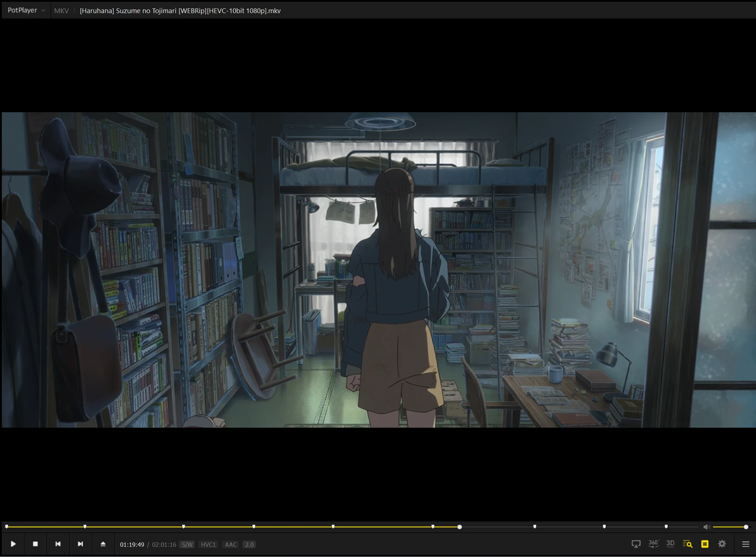Click the Suzume no Tojimari file title
The height and width of the screenshot is (557, 756).
pos(180,11)
